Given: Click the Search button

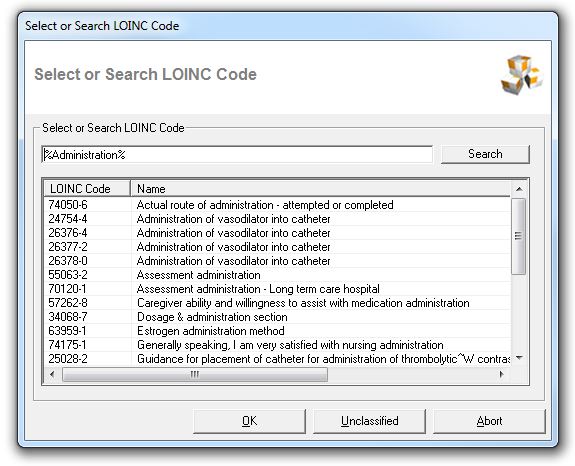Looking at the screenshot, I should pyautogui.click(x=485, y=154).
